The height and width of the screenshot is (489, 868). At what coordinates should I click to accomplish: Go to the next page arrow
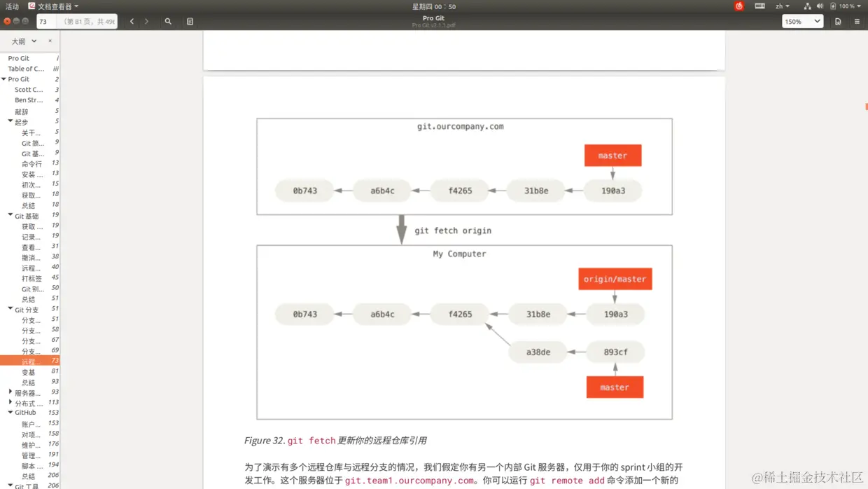146,22
